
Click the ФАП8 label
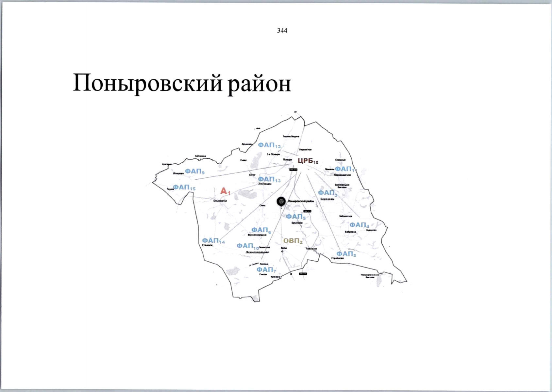click(346, 254)
